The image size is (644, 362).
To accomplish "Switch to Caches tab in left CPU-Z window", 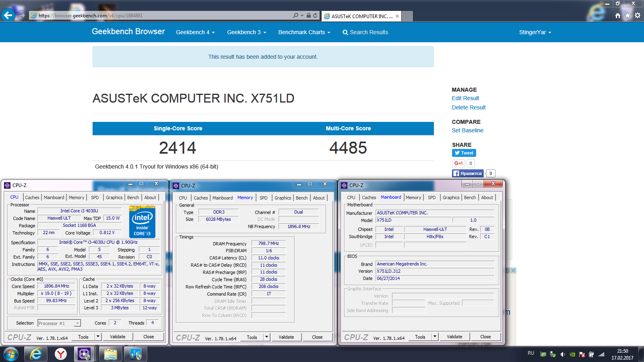I will click(32, 197).
